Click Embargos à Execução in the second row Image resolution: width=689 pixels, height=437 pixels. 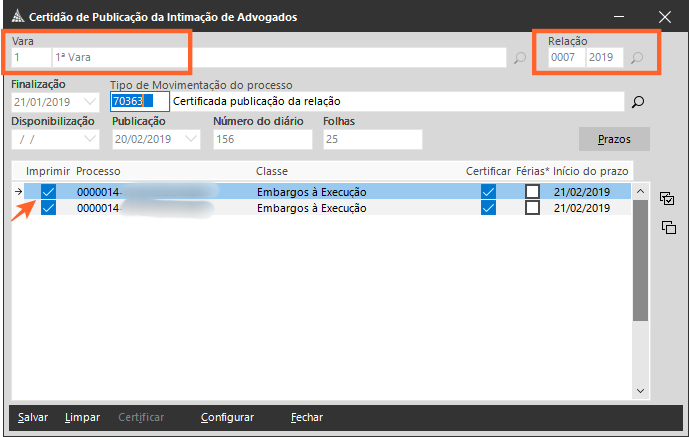(312, 208)
